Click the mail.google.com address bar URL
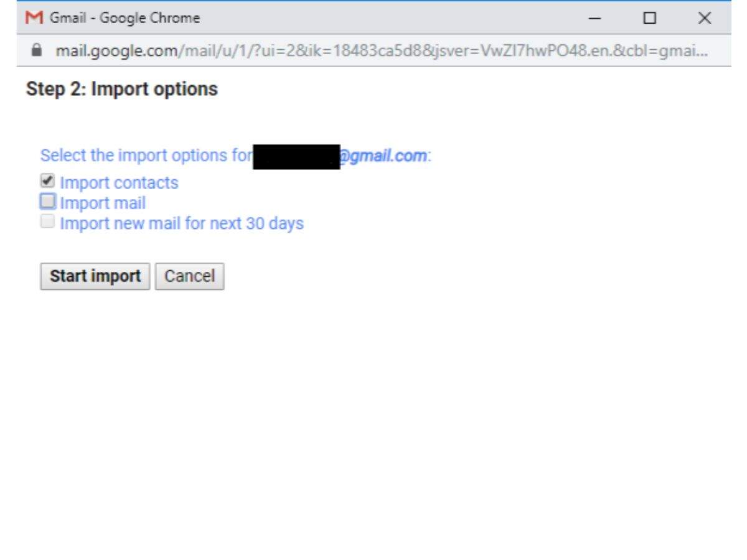The image size is (747, 560). [x=374, y=50]
